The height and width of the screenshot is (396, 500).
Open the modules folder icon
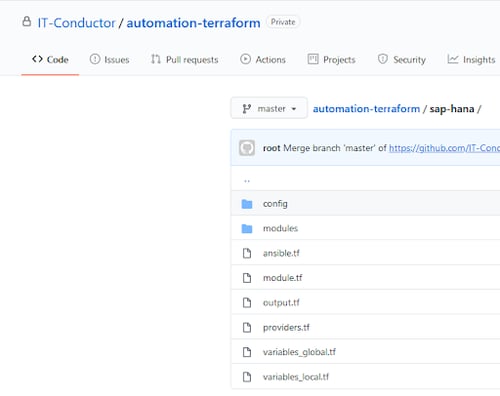pyautogui.click(x=247, y=228)
